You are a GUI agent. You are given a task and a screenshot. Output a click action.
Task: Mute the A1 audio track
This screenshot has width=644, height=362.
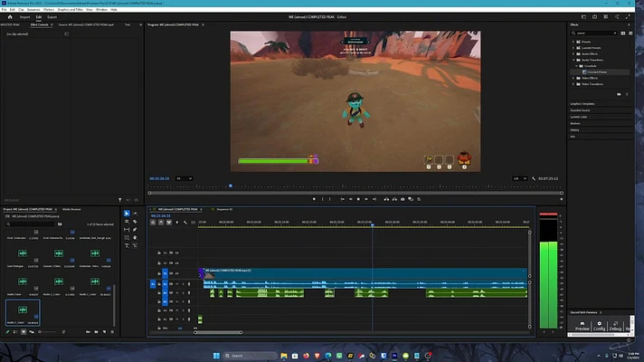[x=177, y=284]
